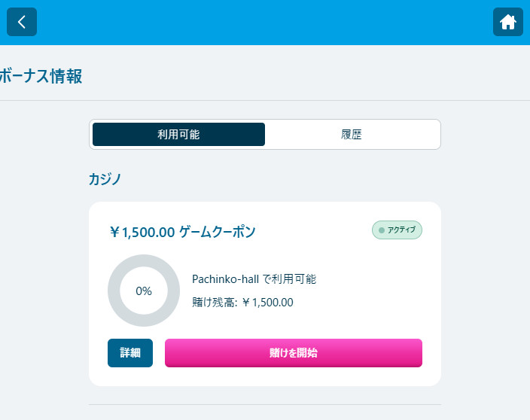Open the 履歴 history tab

click(x=351, y=135)
